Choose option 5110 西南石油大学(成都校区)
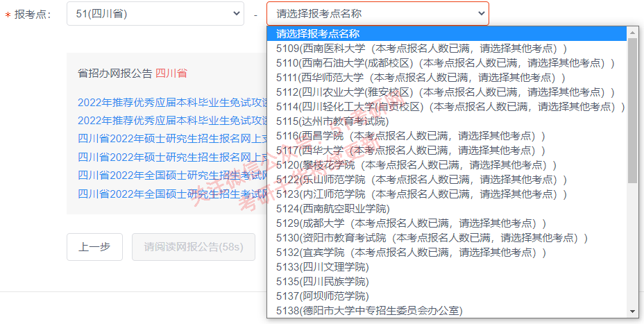 [447, 63]
